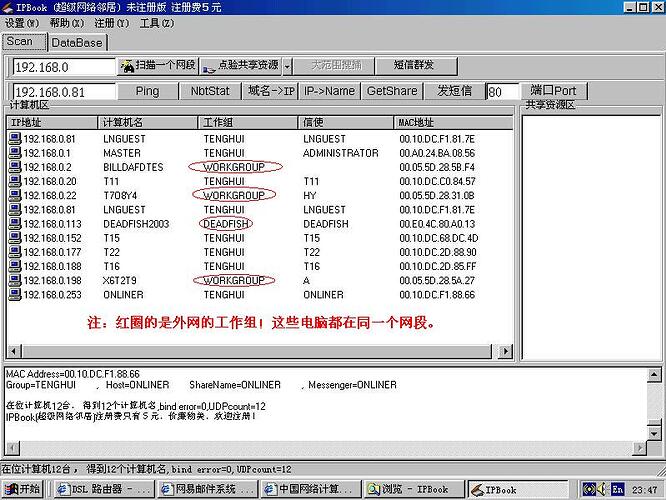This screenshot has width=666, height=500.
Task: Click right arrow of computer list scrollbar
Action: (x=505, y=351)
